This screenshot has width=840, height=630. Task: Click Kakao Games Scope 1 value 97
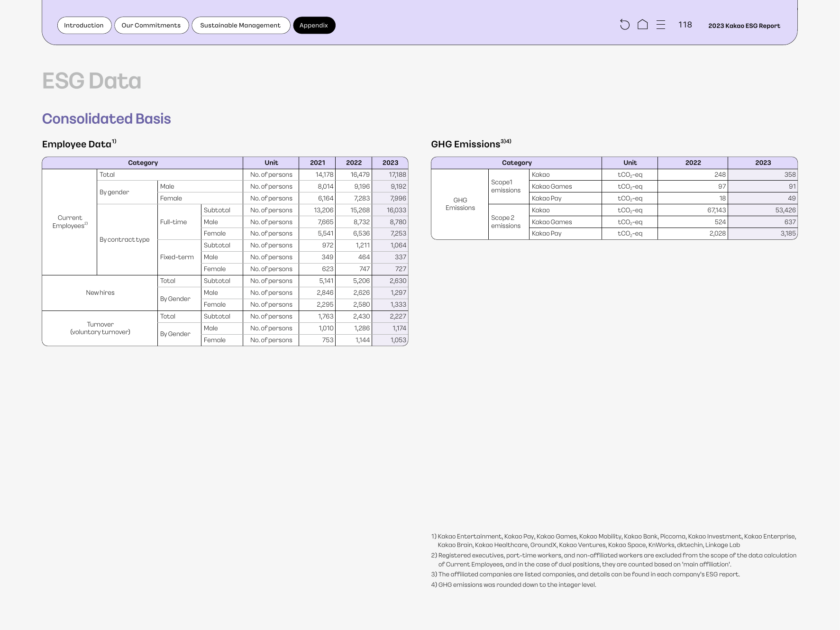tap(721, 186)
